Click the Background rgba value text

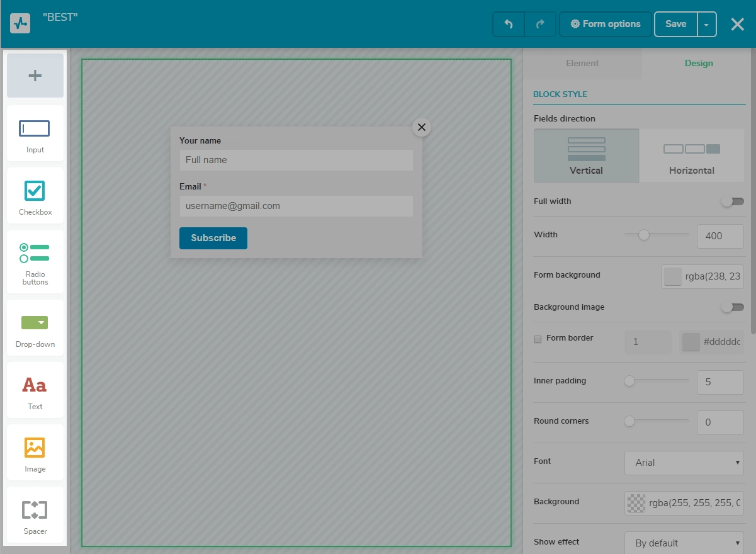click(x=695, y=503)
